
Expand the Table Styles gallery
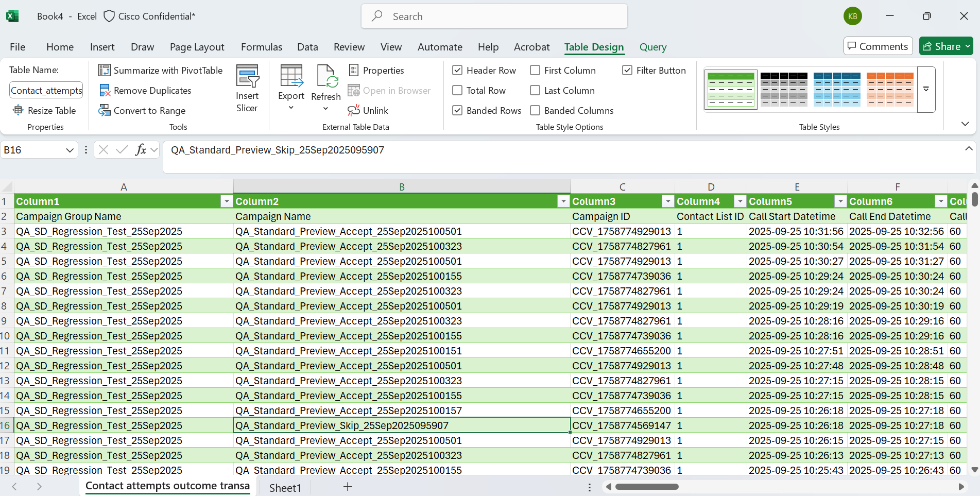[926, 89]
